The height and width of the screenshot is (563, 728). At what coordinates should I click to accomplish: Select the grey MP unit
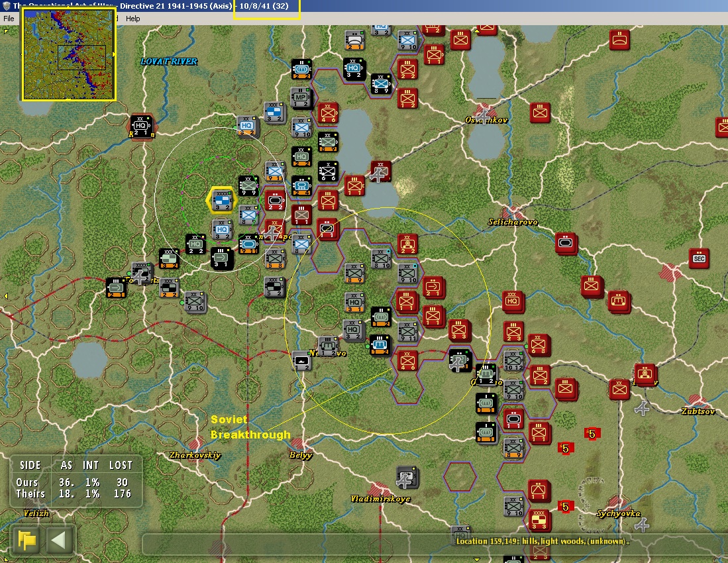point(301,97)
